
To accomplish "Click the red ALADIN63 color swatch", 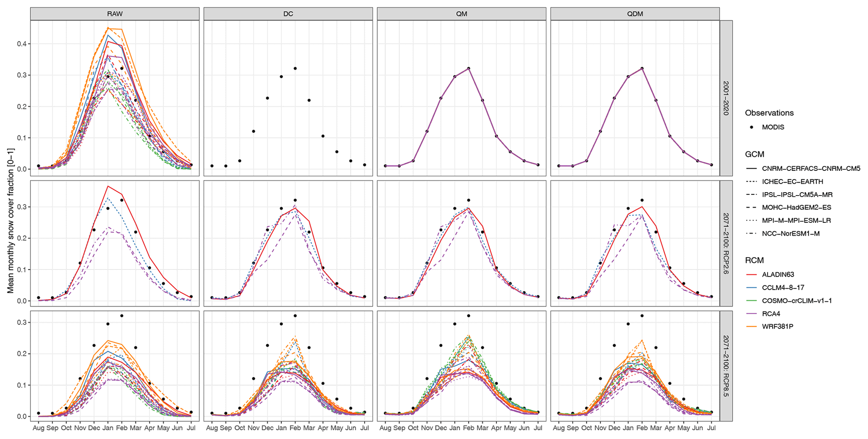I will click(752, 275).
